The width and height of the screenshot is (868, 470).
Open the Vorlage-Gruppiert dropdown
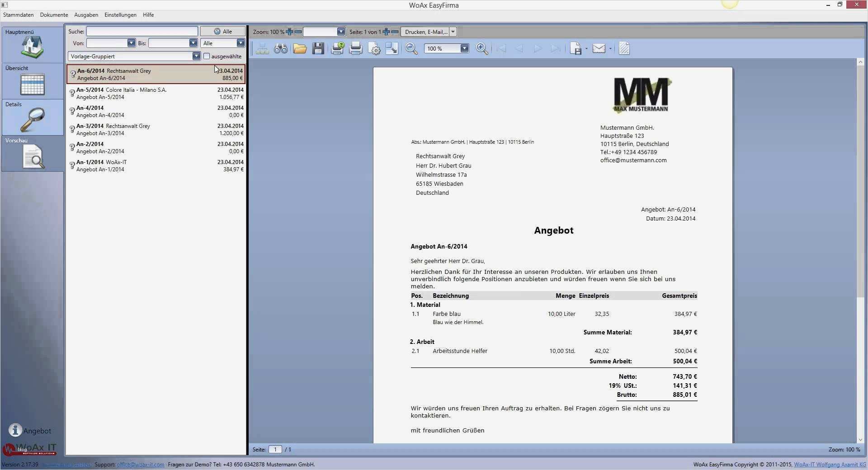click(x=196, y=56)
